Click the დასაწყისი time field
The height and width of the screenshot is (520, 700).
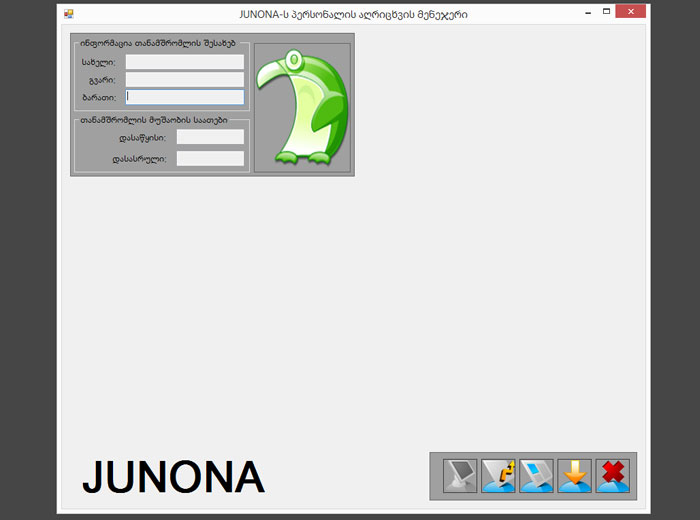pyautogui.click(x=210, y=137)
